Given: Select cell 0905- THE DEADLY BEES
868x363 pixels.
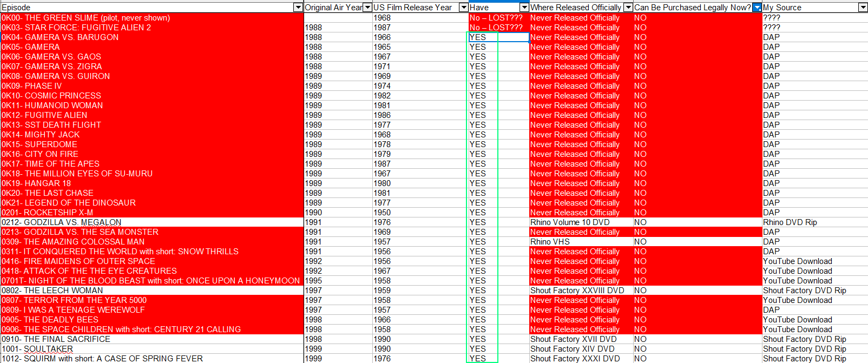Looking at the screenshot, I should pos(152,320).
